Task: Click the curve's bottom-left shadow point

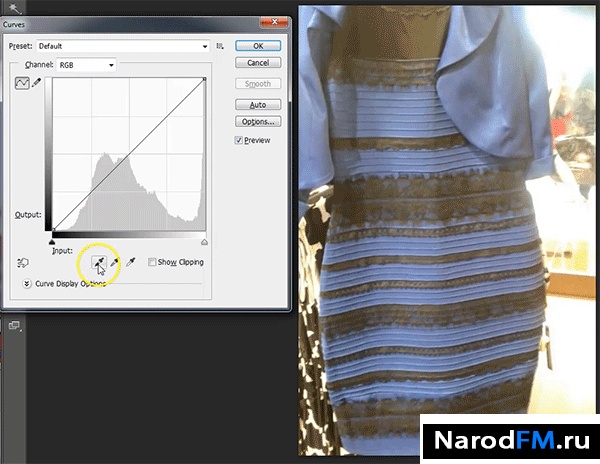Action: (x=53, y=230)
